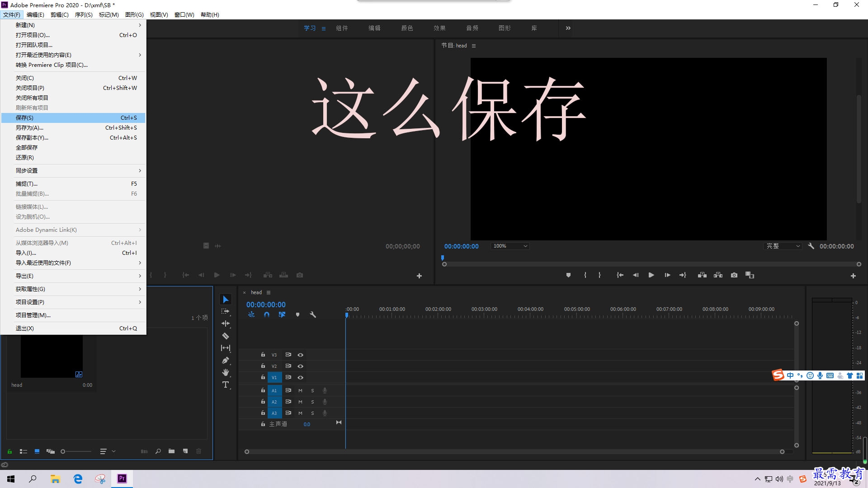Select the Hand tool
Viewport: 868px width, 488px height.
(226, 372)
